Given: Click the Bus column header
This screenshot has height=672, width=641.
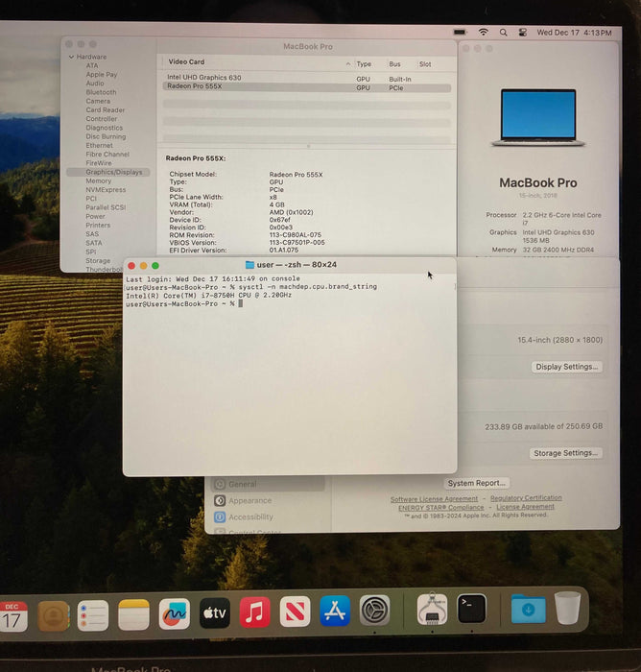Looking at the screenshot, I should point(394,64).
